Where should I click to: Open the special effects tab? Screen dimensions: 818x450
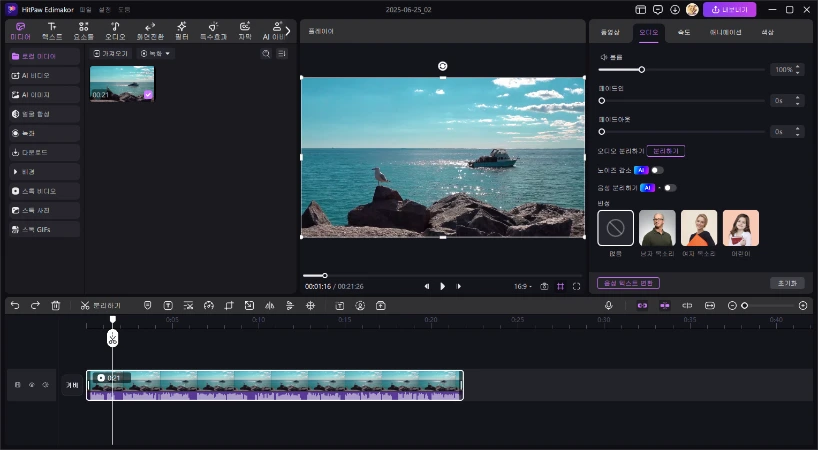pos(213,31)
